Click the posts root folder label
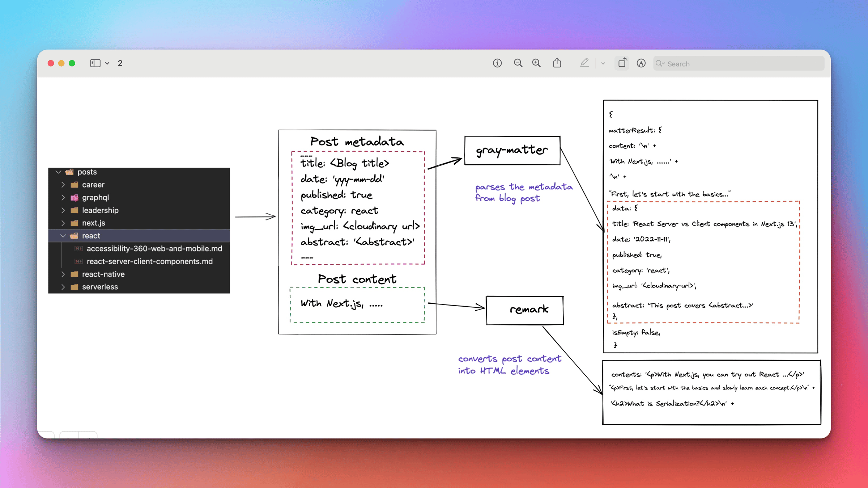The height and width of the screenshot is (488, 868). click(86, 172)
